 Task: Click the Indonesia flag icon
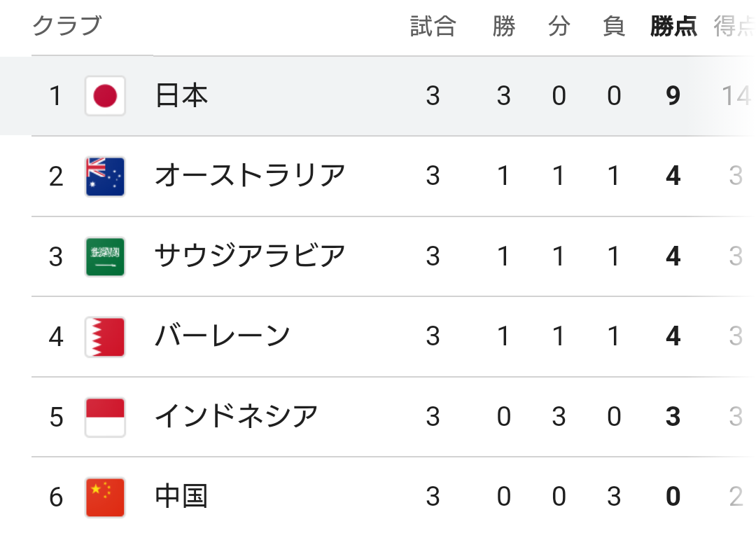tap(105, 418)
